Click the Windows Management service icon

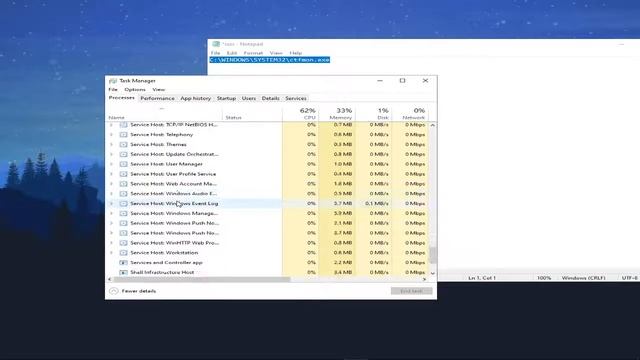coord(123,213)
